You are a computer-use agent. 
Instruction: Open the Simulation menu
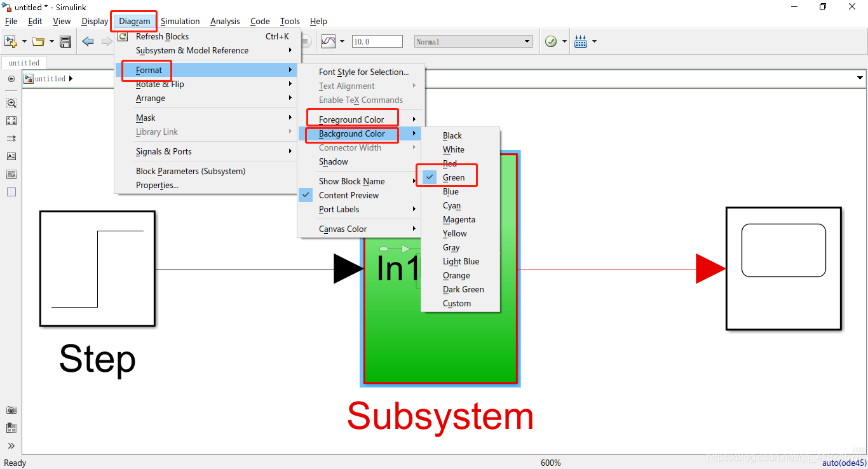tap(180, 21)
